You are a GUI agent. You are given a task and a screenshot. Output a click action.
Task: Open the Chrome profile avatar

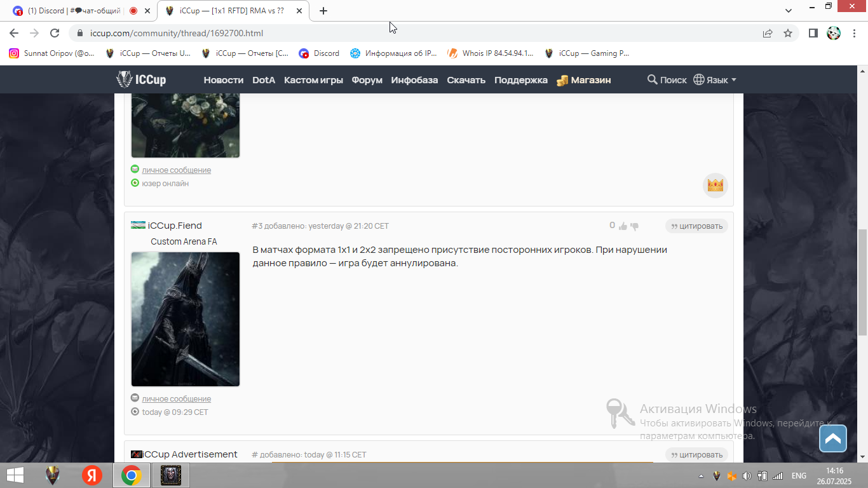[834, 33]
